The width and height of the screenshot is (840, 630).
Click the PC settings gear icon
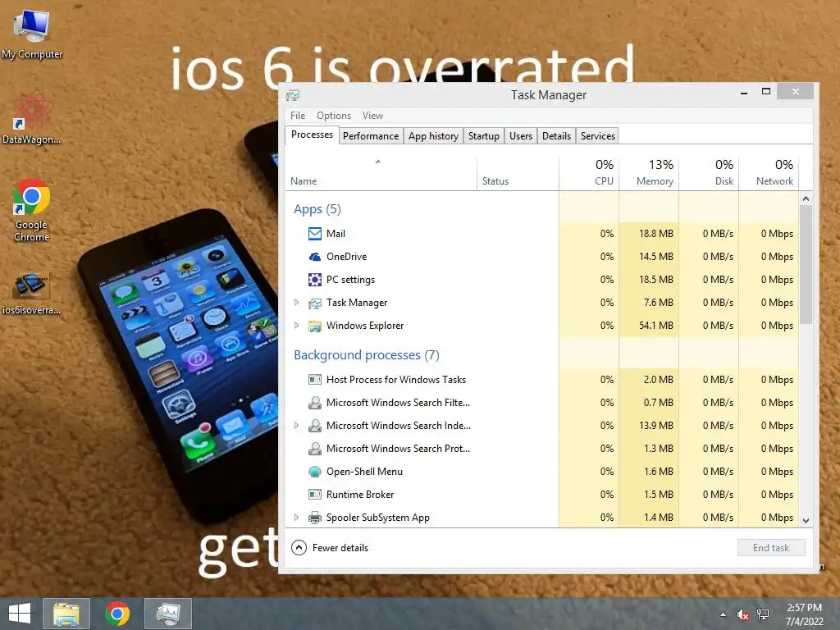click(315, 280)
